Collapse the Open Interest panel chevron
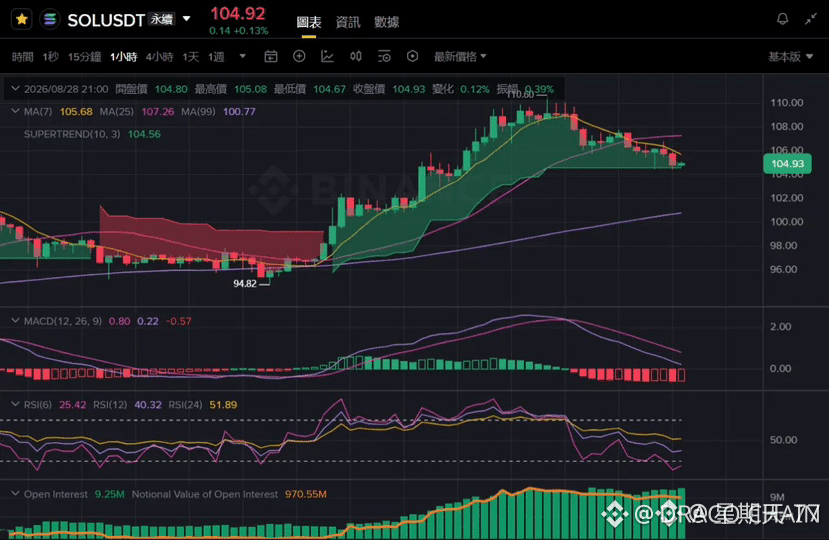The height and width of the screenshot is (540, 829). click(x=15, y=493)
